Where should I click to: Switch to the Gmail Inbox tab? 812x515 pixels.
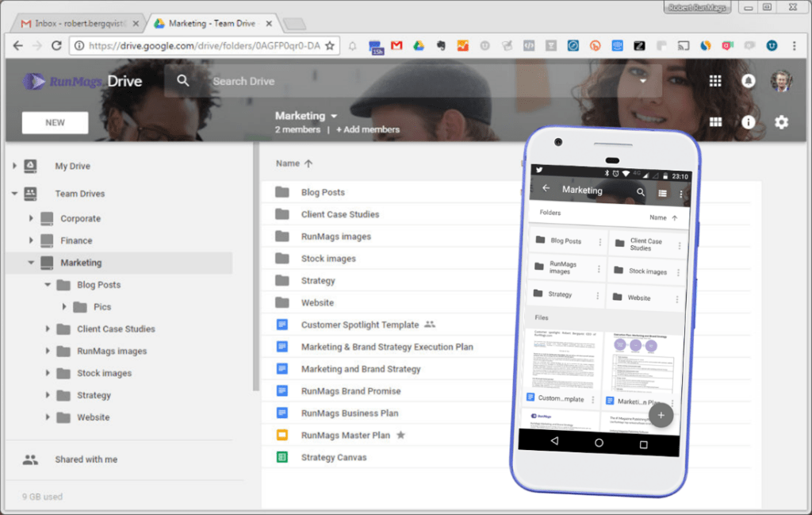point(80,23)
